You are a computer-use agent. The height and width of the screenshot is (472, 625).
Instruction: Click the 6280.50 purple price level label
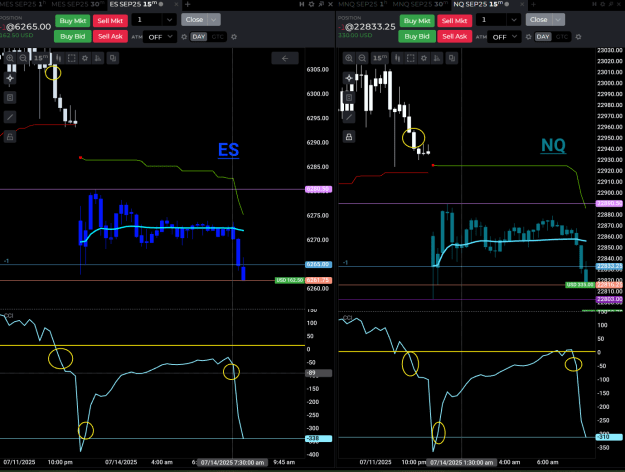click(x=318, y=189)
